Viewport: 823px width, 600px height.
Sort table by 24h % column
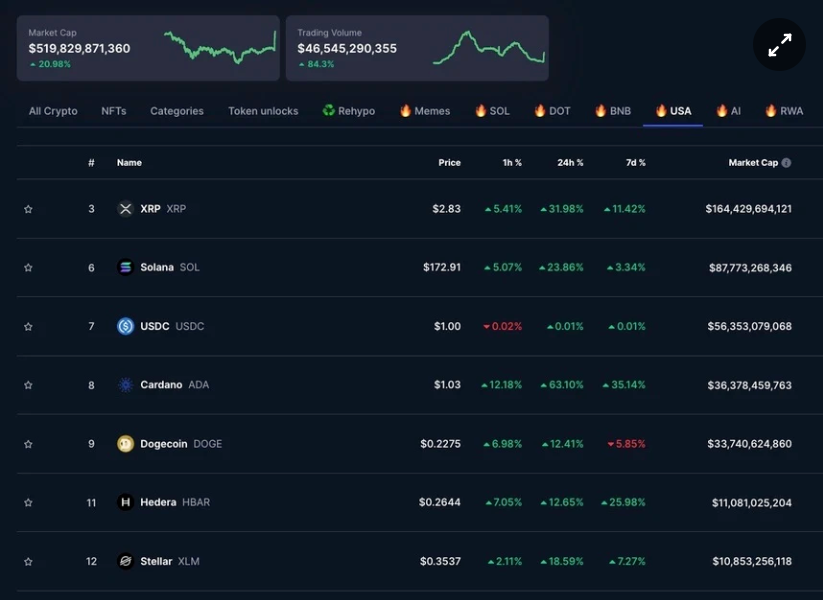(570, 163)
